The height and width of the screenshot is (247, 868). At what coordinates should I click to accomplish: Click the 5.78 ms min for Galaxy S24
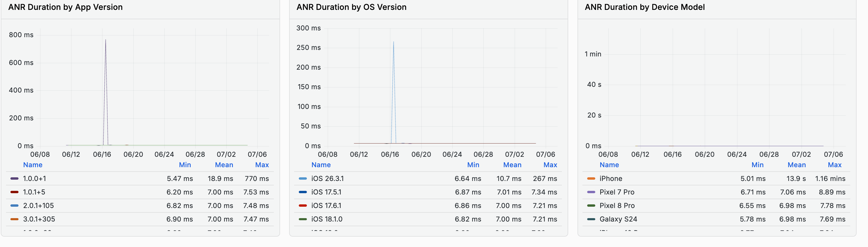coord(753,219)
